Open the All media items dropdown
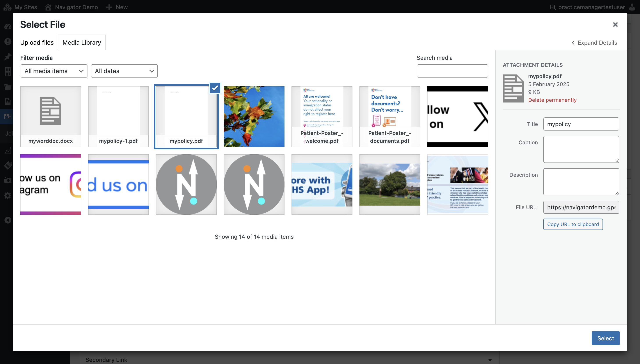 [x=54, y=71]
